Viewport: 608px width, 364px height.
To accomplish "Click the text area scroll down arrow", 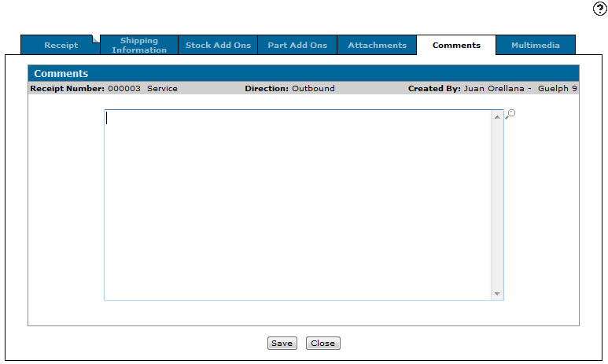I will (497, 293).
